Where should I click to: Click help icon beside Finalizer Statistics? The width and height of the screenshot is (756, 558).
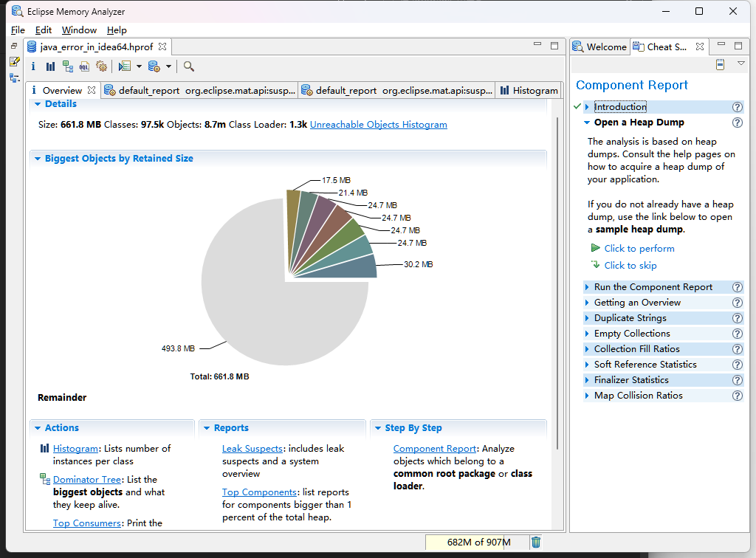(x=738, y=380)
